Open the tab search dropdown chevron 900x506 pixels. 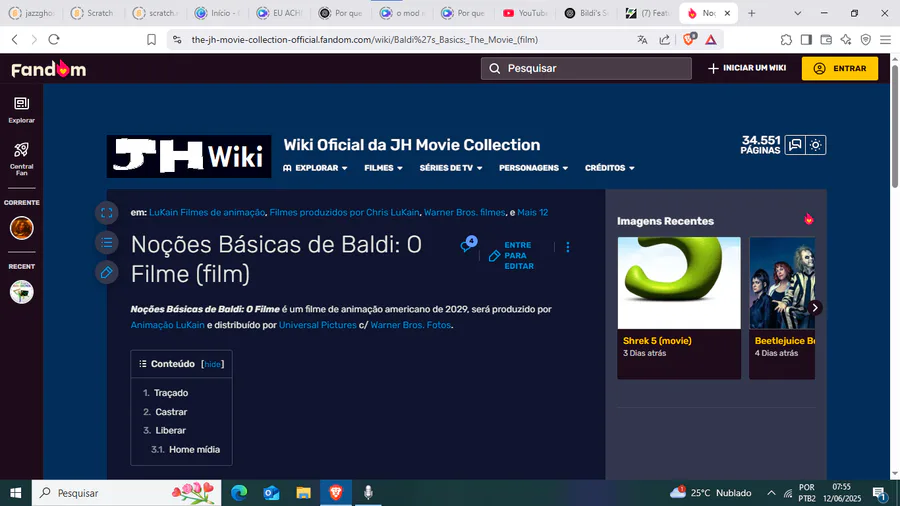[797, 13]
